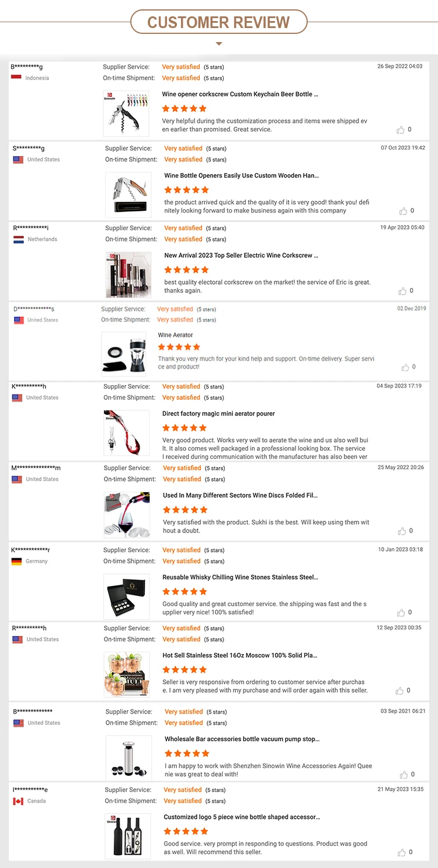This screenshot has height=868, width=438.
Task: Thumbs-up the Whisky Chilling Stones review
Action: (x=401, y=613)
